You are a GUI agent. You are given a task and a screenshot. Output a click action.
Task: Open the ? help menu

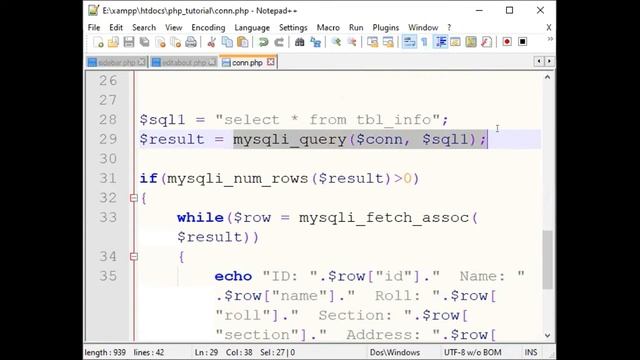[449, 27]
